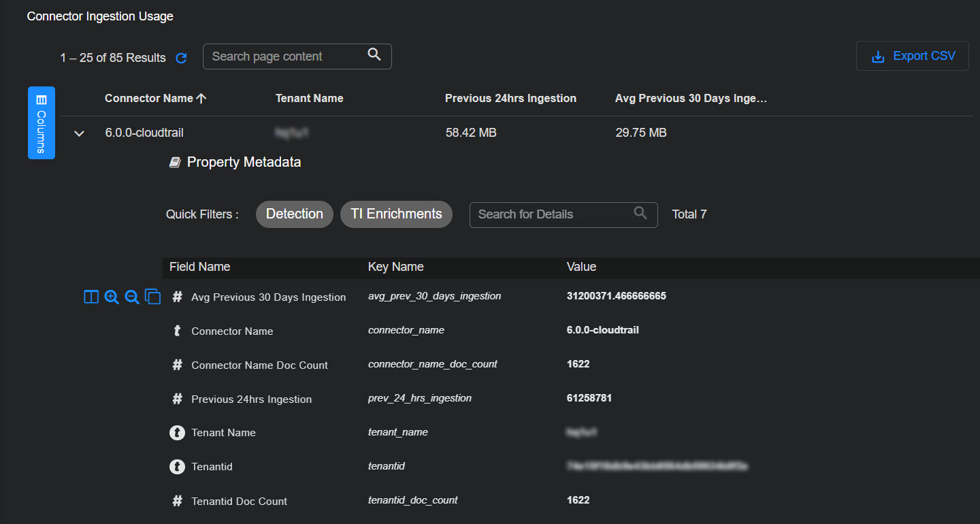This screenshot has height=524, width=980.
Task: Click the search magnifier in page content box
Action: pyautogui.click(x=374, y=55)
